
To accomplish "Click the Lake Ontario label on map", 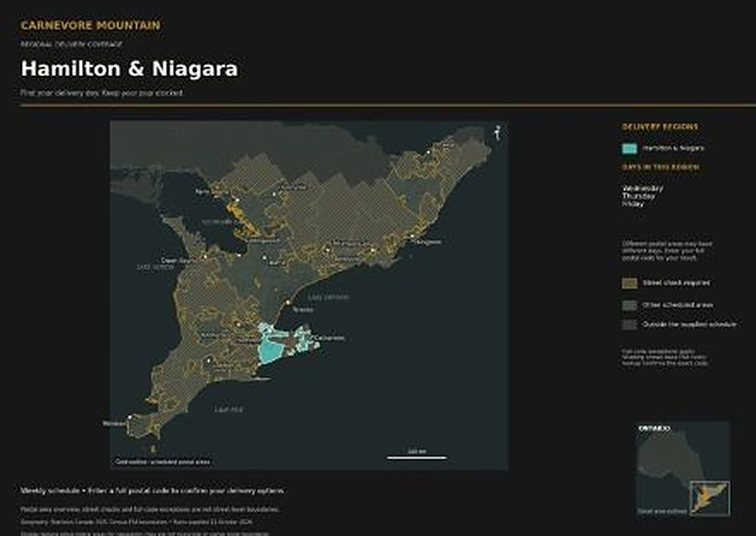I will [329, 297].
